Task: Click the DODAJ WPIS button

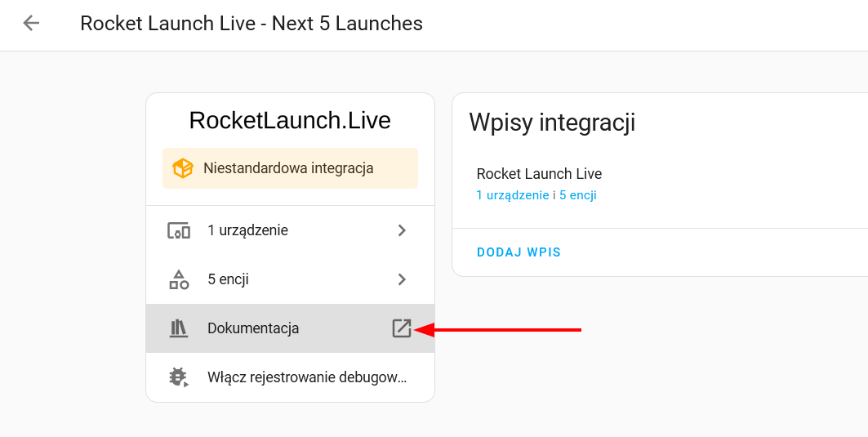Action: tap(519, 252)
